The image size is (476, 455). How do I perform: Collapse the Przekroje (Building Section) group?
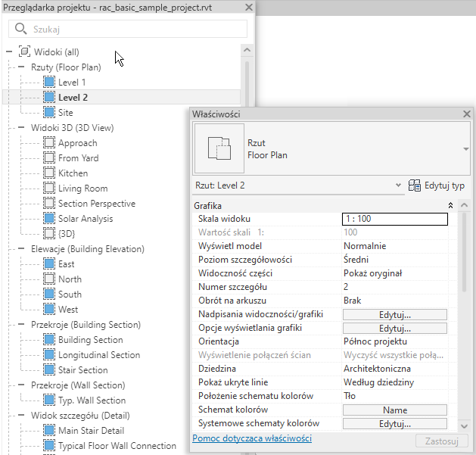21,324
